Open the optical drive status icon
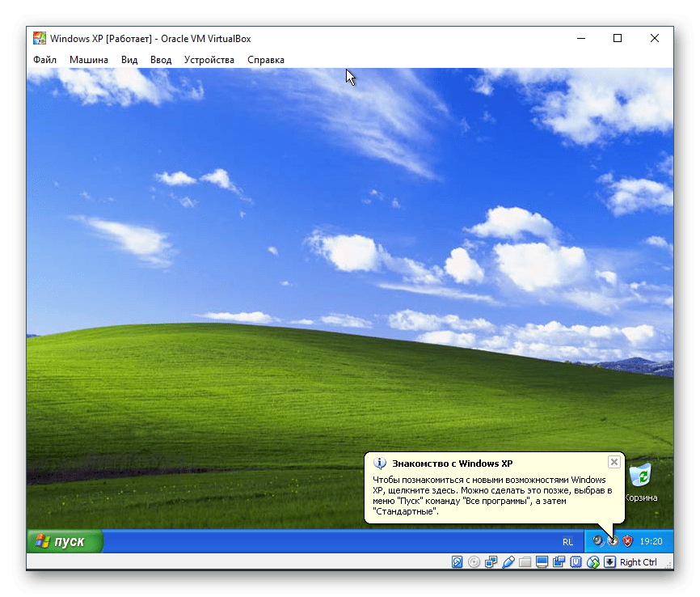700x597 pixels. click(x=474, y=562)
